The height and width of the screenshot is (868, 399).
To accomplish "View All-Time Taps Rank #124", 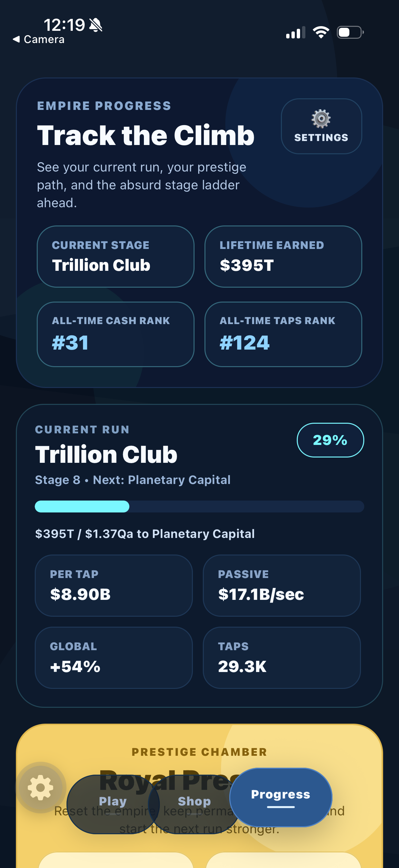I will 283,334.
